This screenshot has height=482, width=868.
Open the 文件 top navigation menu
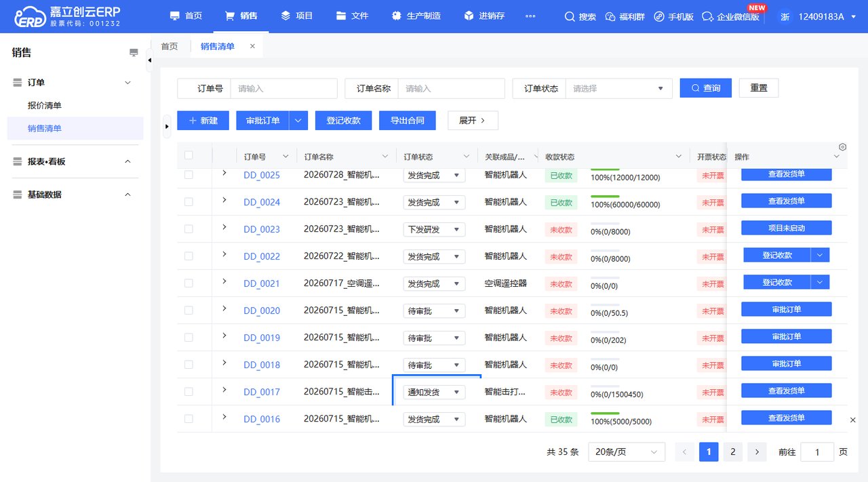pyautogui.click(x=352, y=16)
